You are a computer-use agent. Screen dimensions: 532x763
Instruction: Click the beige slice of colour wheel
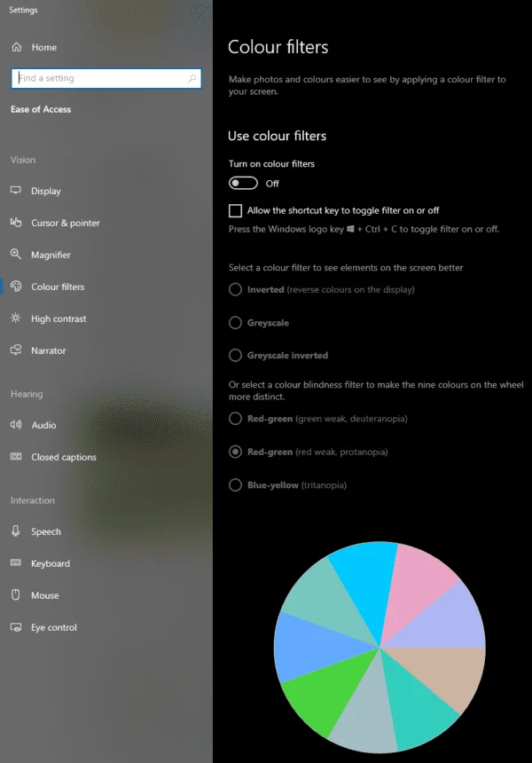445,674
